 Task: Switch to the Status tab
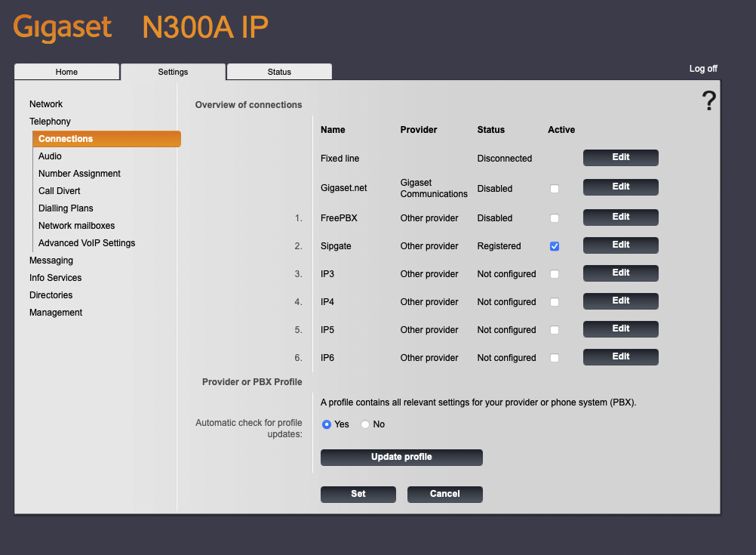(x=279, y=72)
